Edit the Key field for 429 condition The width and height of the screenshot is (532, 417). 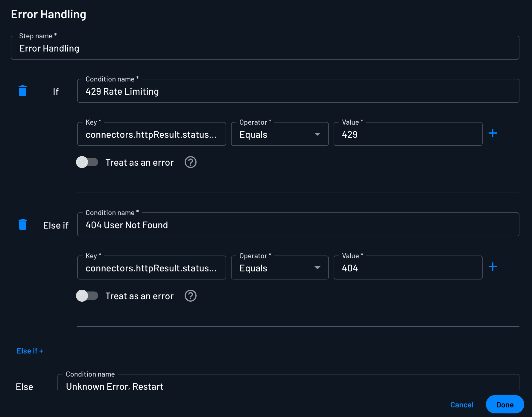[x=151, y=135]
